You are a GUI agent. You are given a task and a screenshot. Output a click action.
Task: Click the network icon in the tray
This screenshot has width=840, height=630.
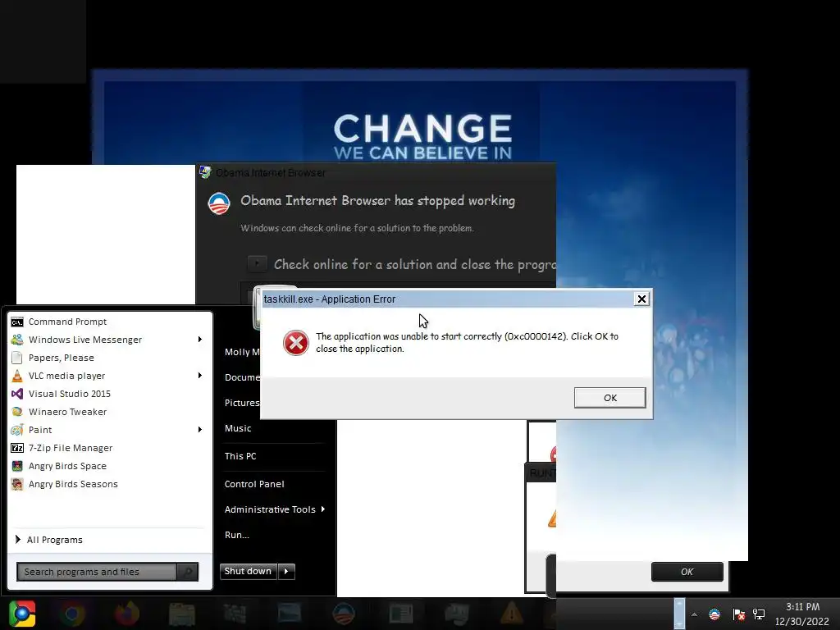[759, 614]
